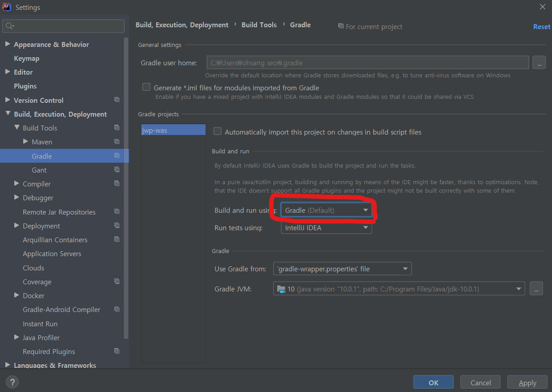
Task: Close the Settings dialog
Action: point(542,7)
